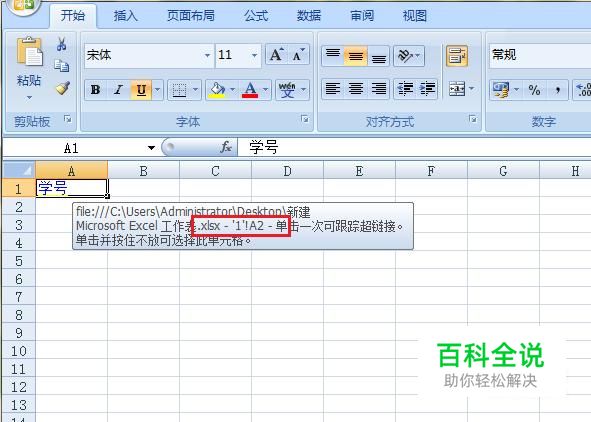The width and height of the screenshot is (591, 422).
Task: Apply comma style
Action: click(x=557, y=90)
